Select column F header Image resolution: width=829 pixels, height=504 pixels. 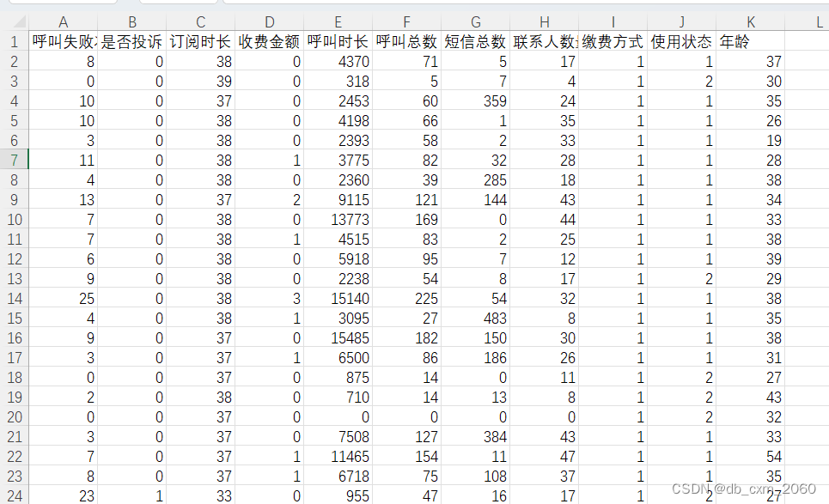(x=406, y=22)
